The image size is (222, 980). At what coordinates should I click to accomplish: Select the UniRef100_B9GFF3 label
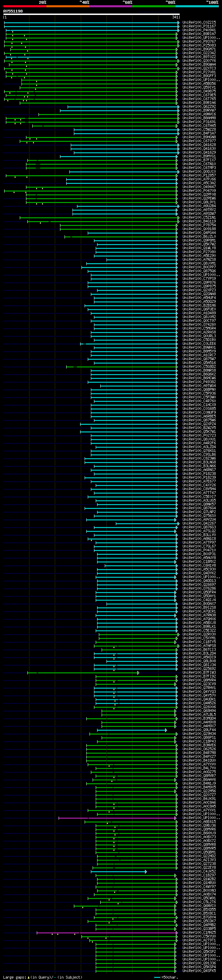(199, 76)
